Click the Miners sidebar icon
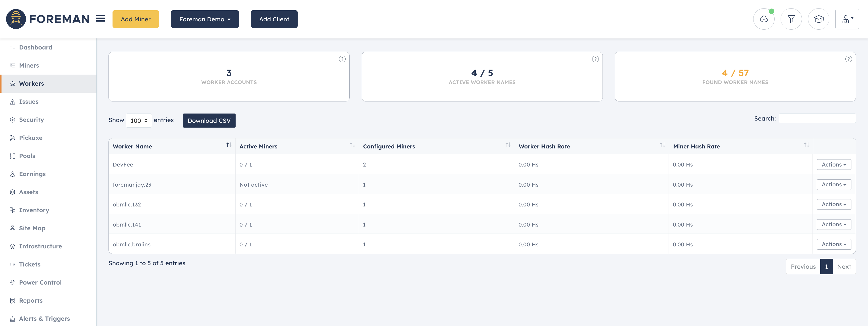The image size is (868, 326). click(x=13, y=66)
